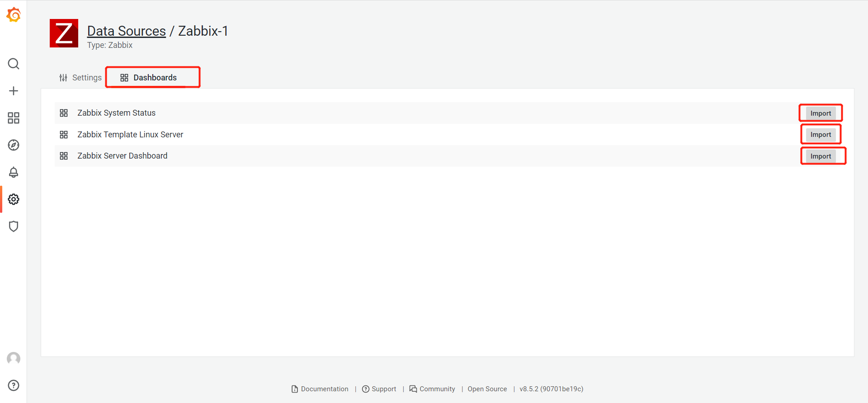
Task: Click the Zabbix data source logo
Action: [x=64, y=33]
